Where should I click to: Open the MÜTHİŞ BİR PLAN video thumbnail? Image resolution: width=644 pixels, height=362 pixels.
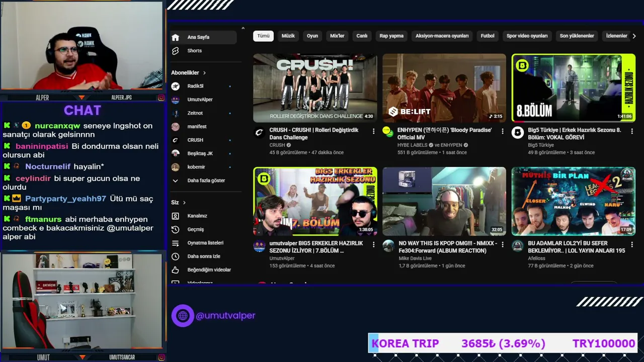pos(574,202)
